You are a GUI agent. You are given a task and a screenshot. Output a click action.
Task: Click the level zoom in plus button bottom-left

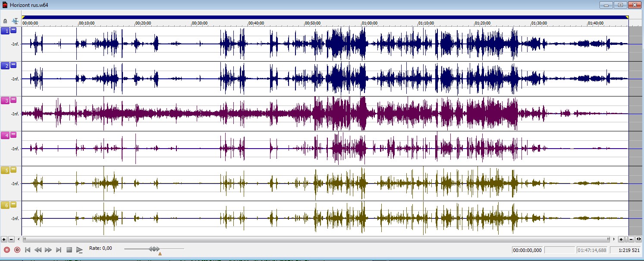coord(4,239)
